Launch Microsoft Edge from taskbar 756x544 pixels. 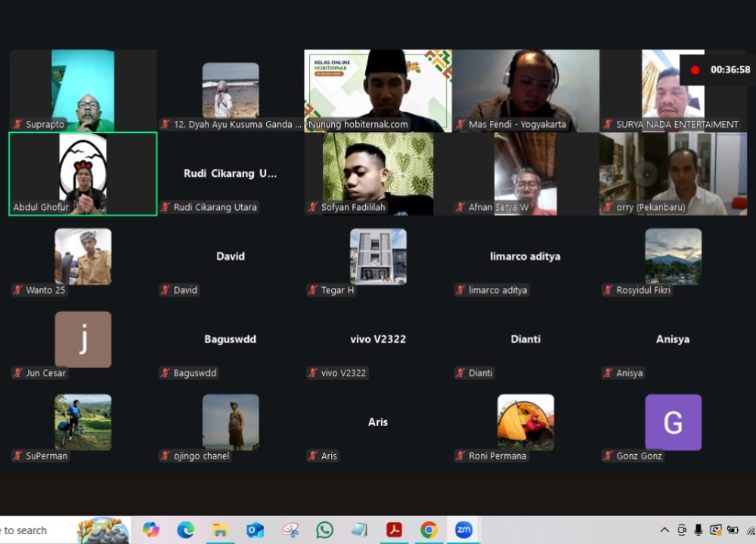(x=186, y=530)
